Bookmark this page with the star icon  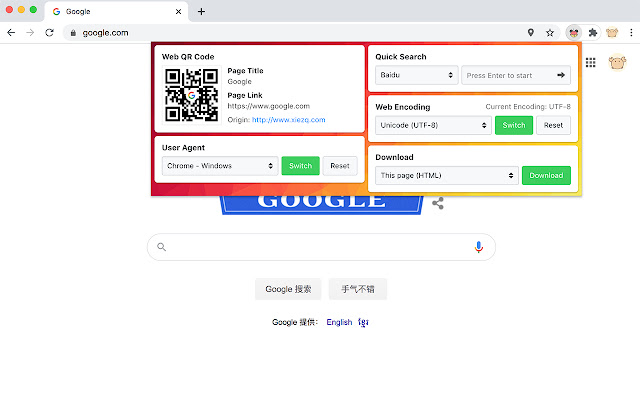550,33
